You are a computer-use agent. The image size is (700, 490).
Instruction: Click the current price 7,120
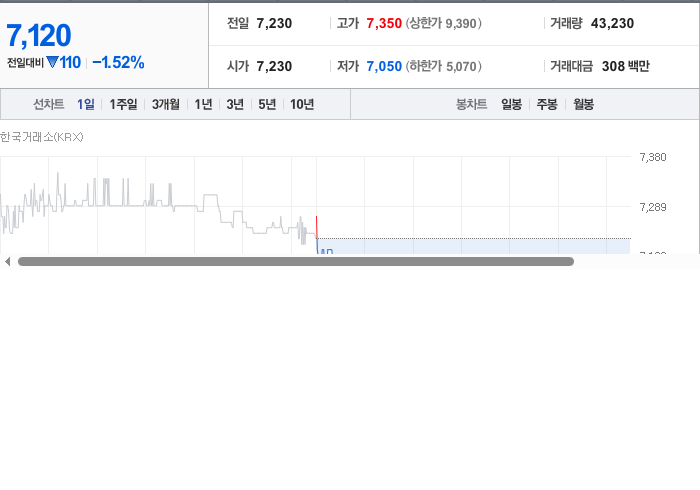[38, 35]
